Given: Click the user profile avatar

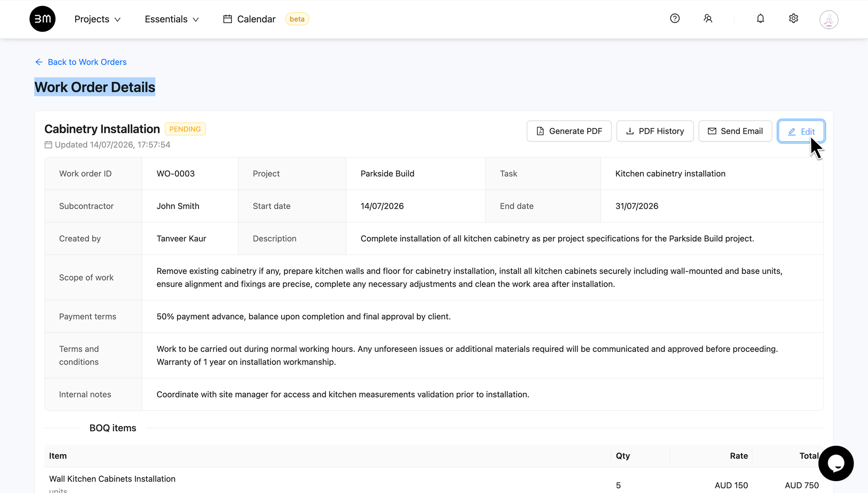Looking at the screenshot, I should pos(829,20).
